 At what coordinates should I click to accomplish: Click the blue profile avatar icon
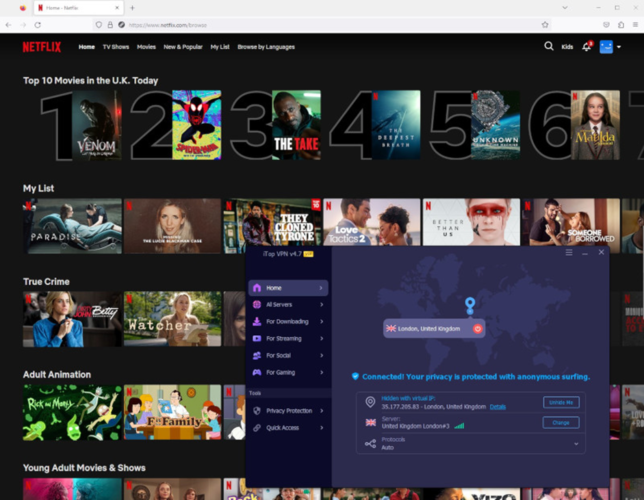606,47
